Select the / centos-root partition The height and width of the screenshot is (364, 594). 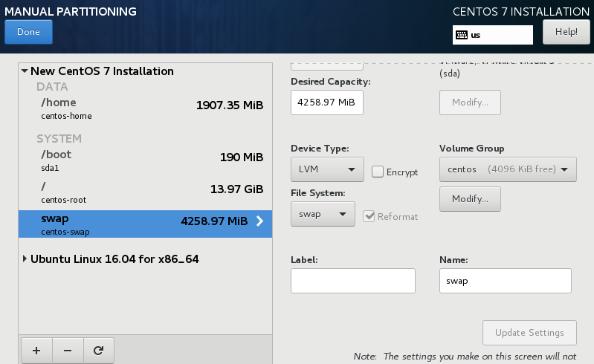(146, 192)
